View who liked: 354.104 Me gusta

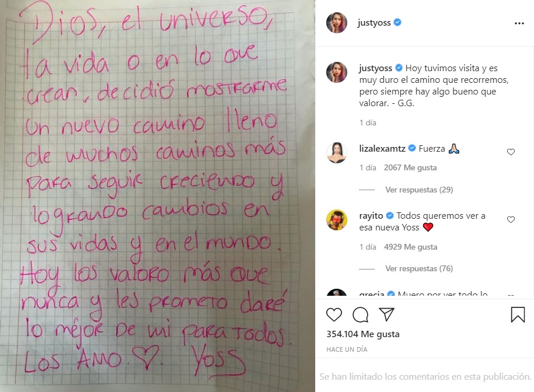[362, 334]
